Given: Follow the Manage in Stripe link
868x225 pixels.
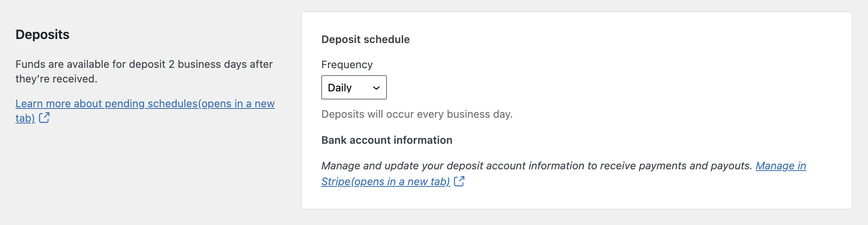Looking at the screenshot, I should coord(780,166).
